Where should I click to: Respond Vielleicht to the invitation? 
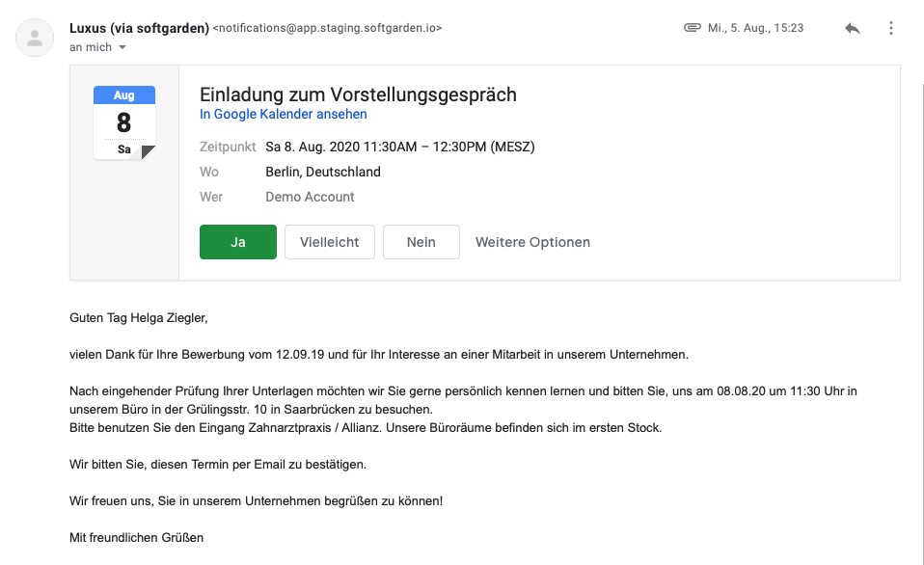click(330, 242)
